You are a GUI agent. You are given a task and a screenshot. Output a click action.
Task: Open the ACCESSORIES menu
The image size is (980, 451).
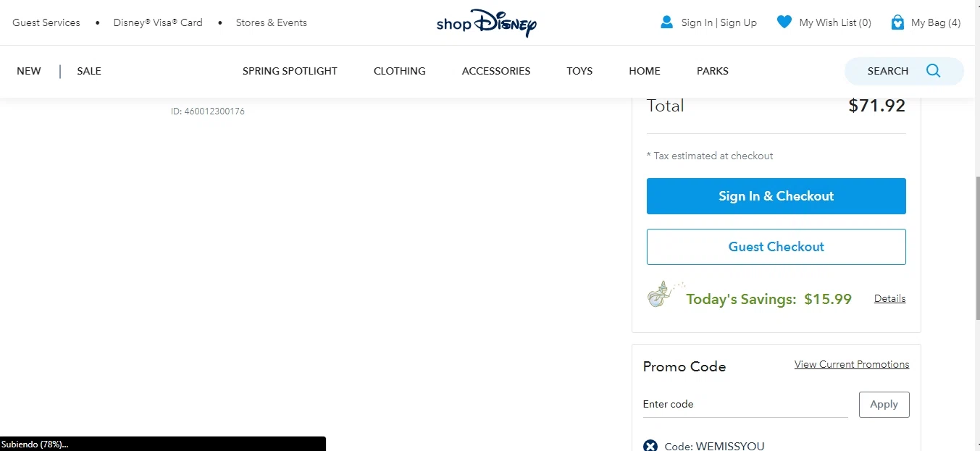click(496, 71)
